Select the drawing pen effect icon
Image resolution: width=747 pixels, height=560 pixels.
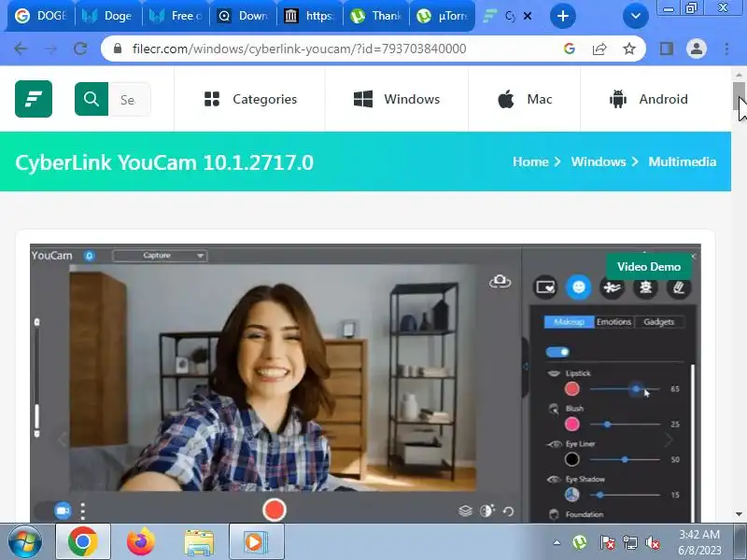(679, 287)
